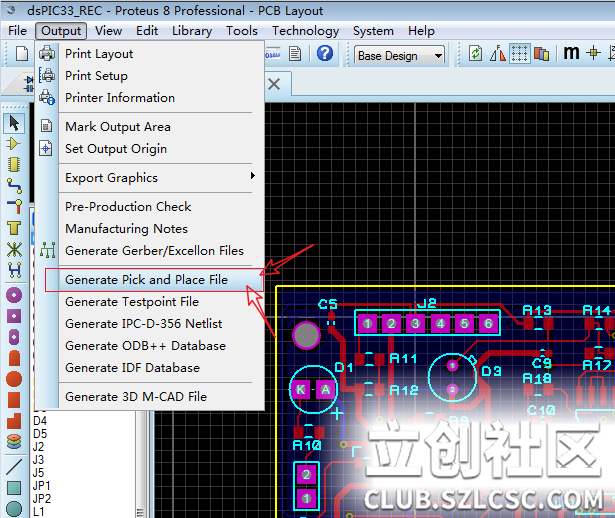
Task: Select the Circular SMT Pad tool
Action: 14,379
